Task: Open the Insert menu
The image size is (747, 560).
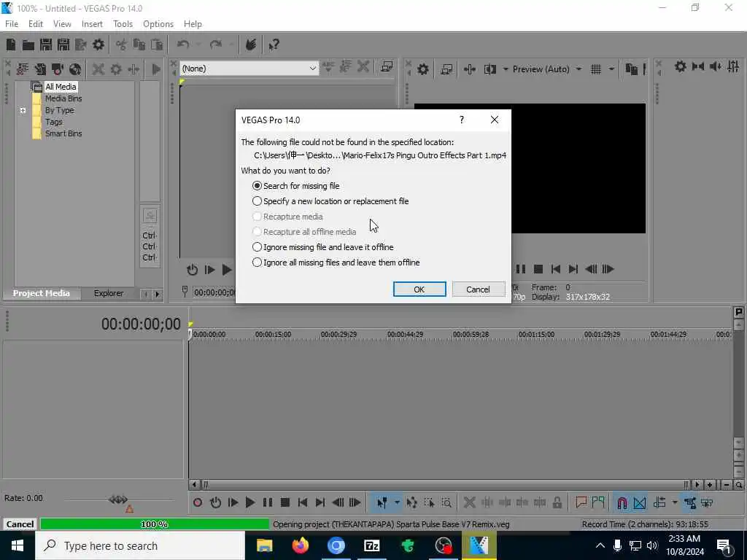Action: coord(92,24)
